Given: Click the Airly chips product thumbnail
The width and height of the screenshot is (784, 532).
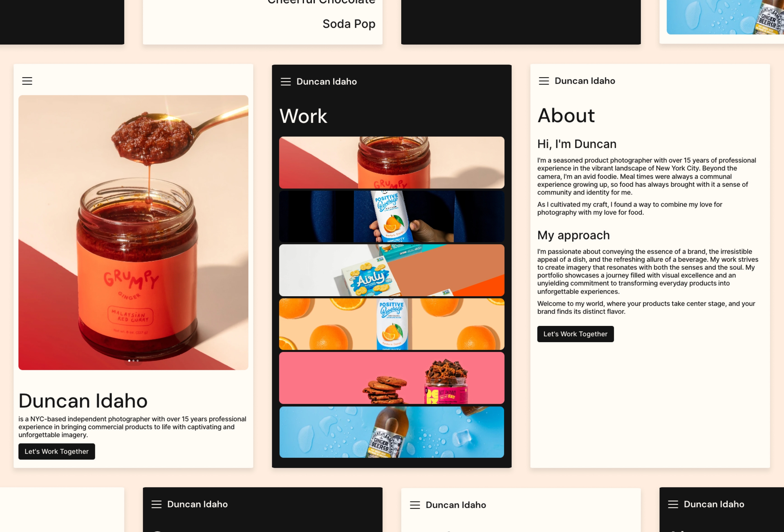Looking at the screenshot, I should coord(391,270).
